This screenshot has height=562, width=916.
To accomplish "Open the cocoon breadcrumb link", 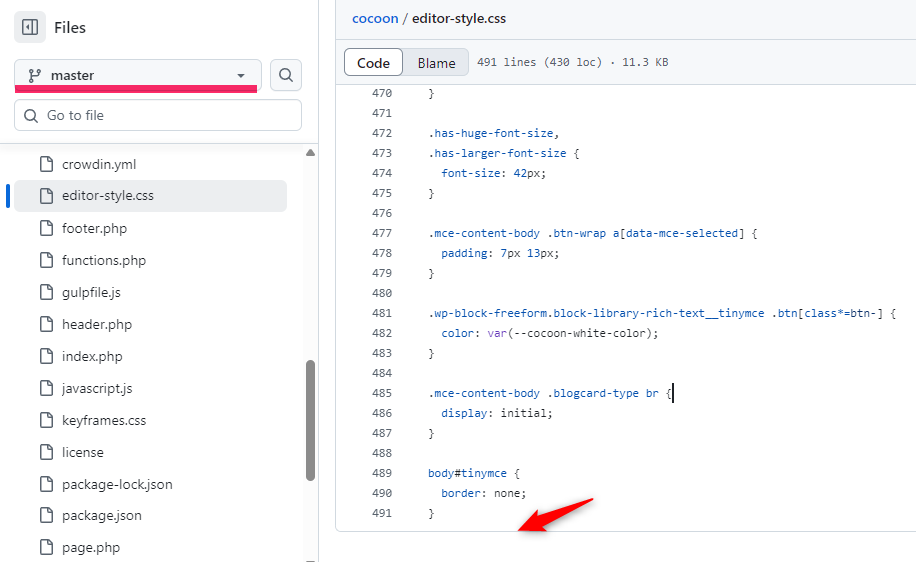I will tap(375, 19).
